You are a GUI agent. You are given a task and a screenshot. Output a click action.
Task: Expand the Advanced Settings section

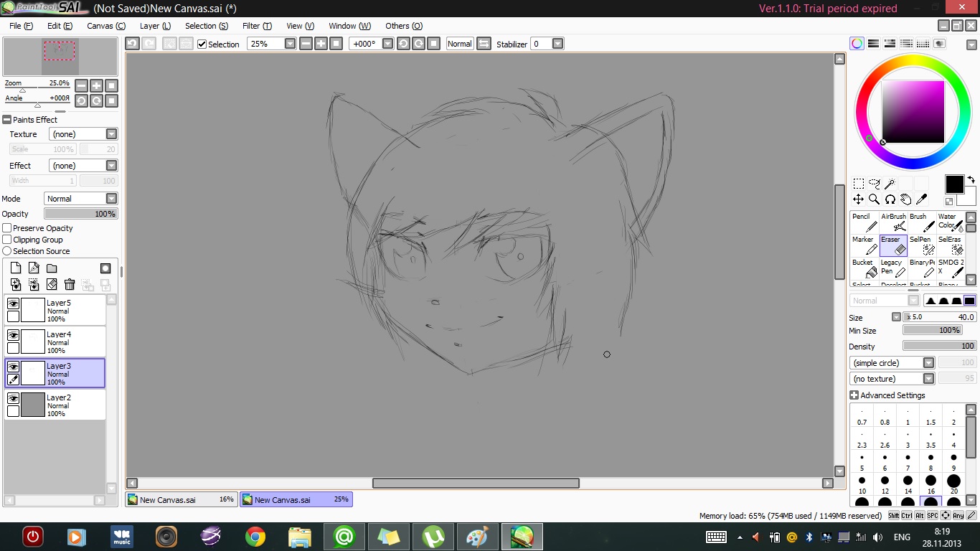[854, 395]
